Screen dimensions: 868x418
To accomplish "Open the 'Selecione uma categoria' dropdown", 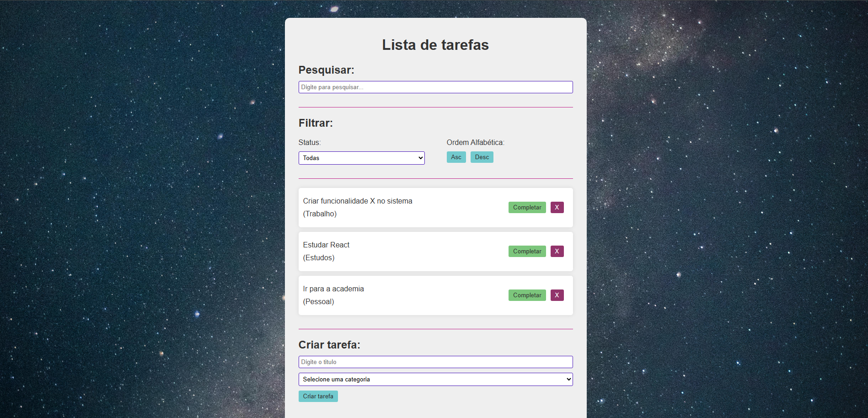I will [434, 379].
